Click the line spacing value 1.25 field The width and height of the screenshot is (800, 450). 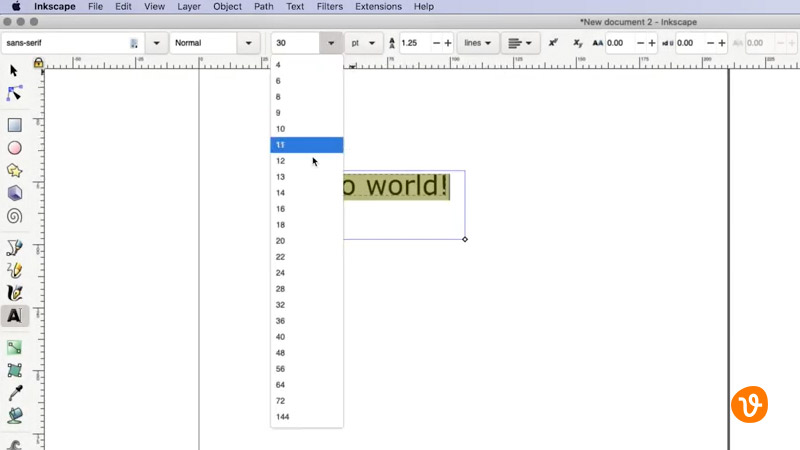(x=415, y=43)
